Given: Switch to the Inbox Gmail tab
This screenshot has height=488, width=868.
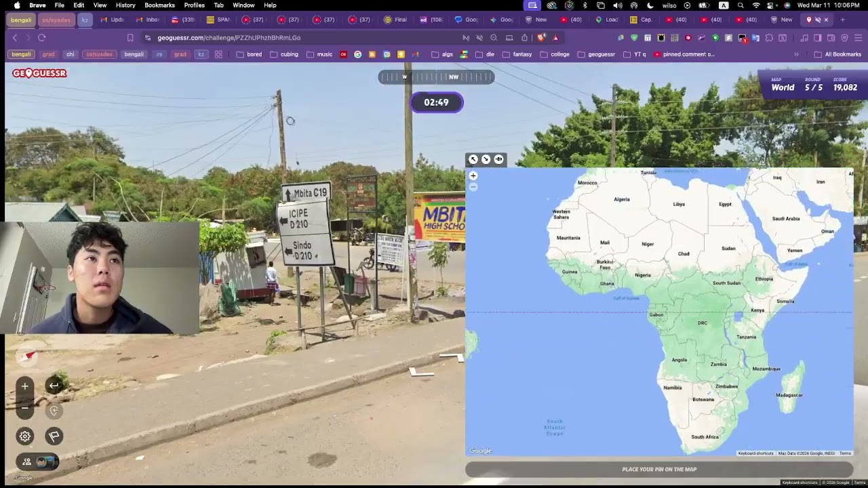Looking at the screenshot, I should tap(149, 20).
